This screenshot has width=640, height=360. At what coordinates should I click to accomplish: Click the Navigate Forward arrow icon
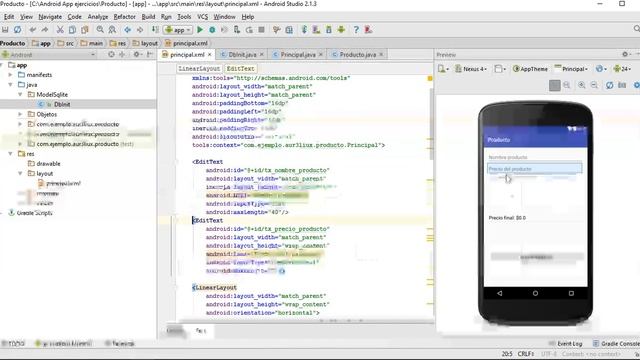tap(140, 30)
